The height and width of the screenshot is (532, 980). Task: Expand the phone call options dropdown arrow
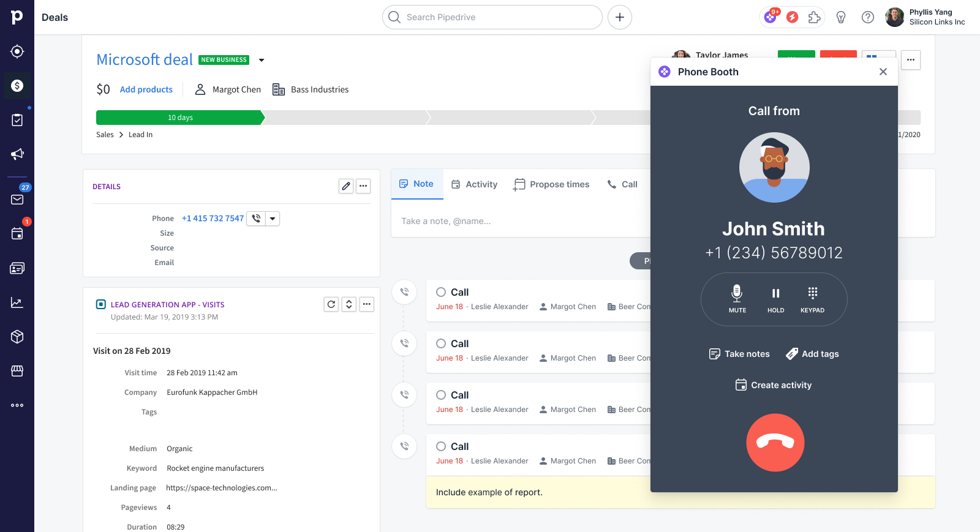click(x=273, y=219)
